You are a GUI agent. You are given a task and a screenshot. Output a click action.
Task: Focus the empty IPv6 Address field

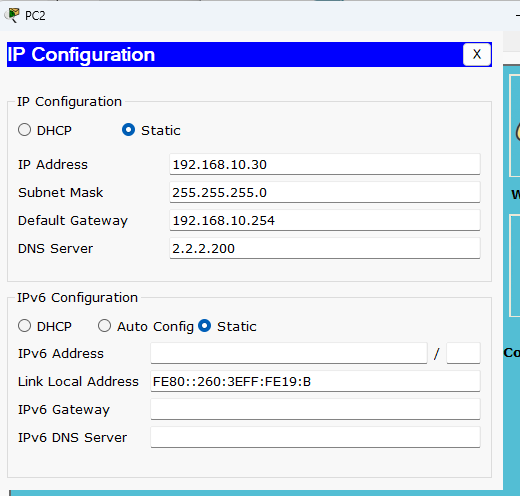click(289, 353)
